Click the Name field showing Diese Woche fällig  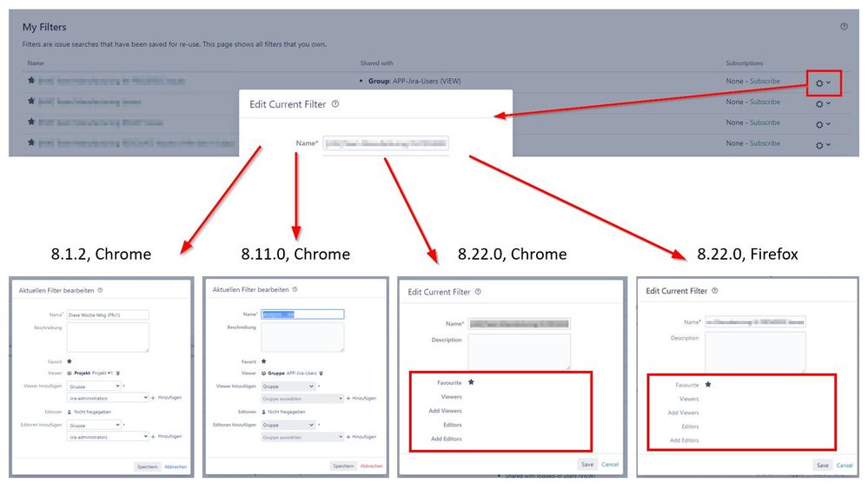click(108, 314)
